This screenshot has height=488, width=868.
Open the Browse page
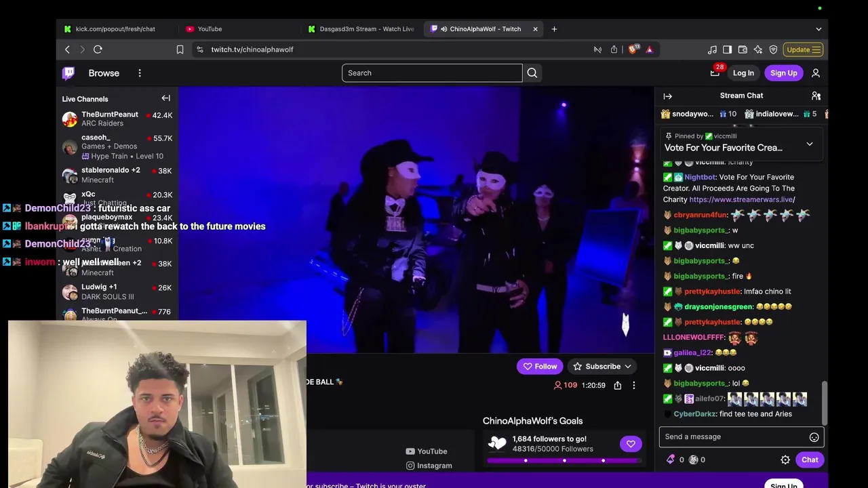[104, 73]
